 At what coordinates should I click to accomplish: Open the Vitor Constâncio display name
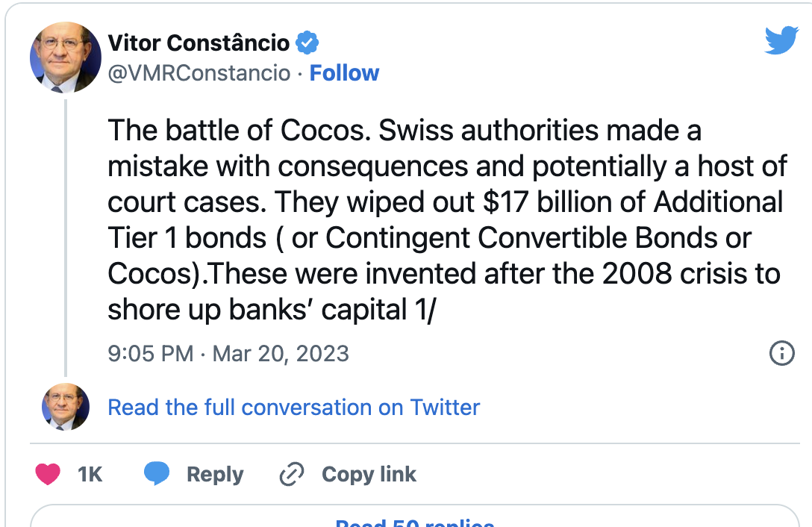click(x=199, y=43)
